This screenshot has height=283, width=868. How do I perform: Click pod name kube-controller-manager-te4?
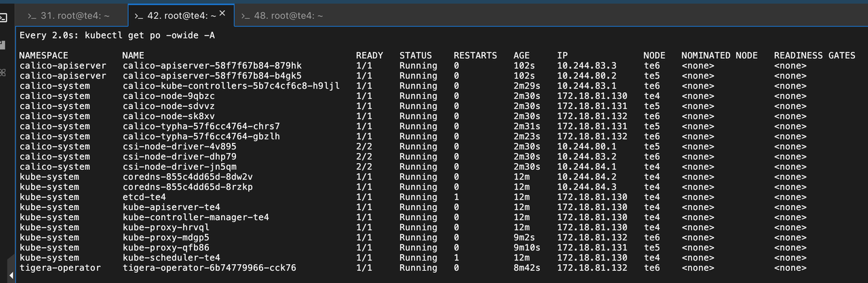tap(196, 218)
